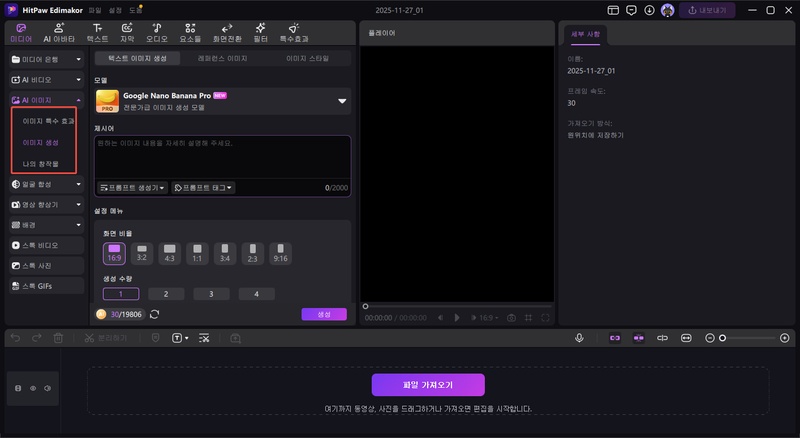The height and width of the screenshot is (438, 800).
Task: Open the text T dropdown in timeline toolbar
Action: tap(180, 338)
